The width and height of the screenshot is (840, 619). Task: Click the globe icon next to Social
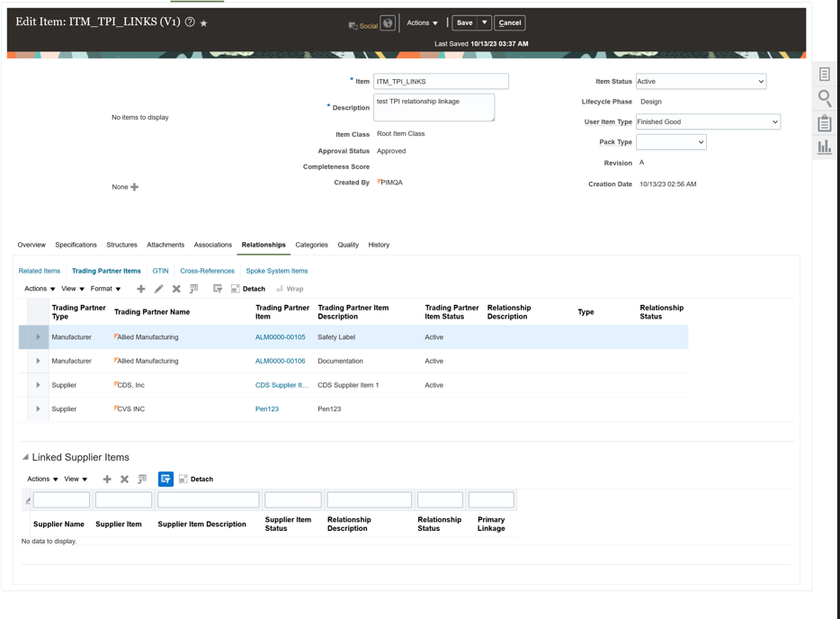[388, 23]
